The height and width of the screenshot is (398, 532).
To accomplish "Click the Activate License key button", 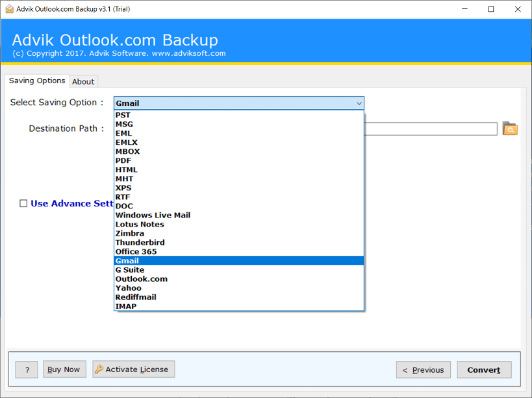I will coord(133,369).
